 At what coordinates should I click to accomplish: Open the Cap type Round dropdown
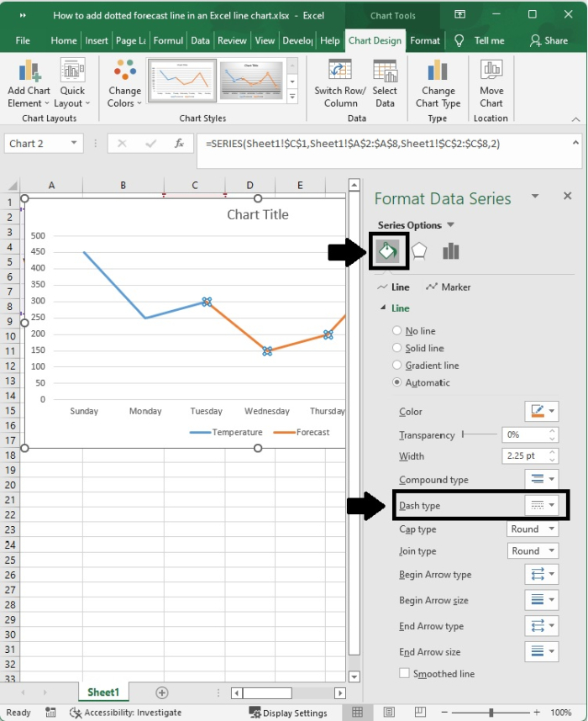point(533,529)
